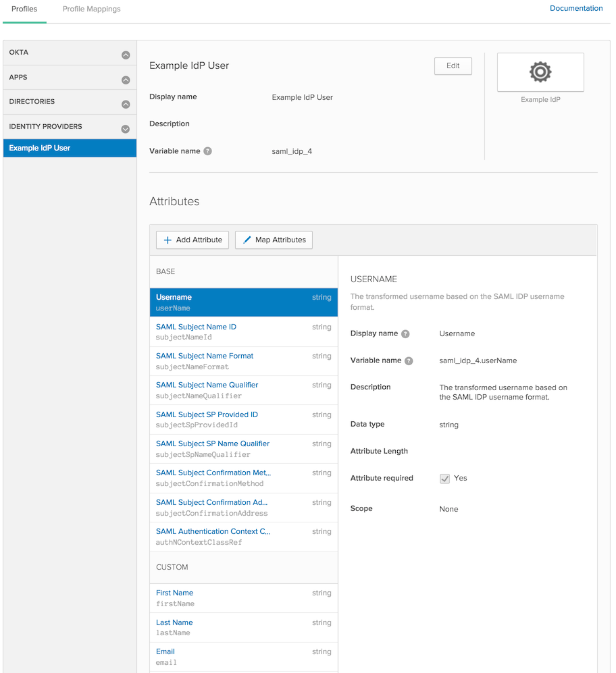Screen dimensions: 616x673
Task: Click help icon beside saml_idp_4.userName variable name
Action: 409,361
